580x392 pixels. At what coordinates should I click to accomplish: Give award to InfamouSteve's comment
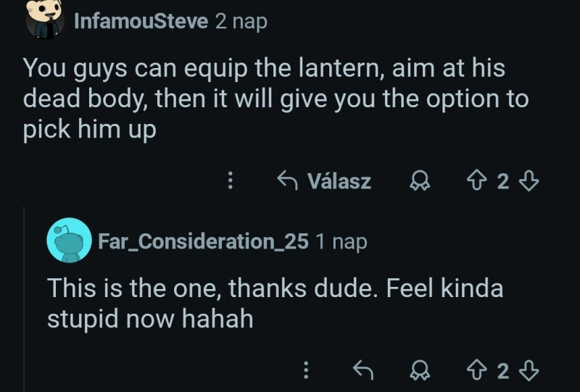pos(418,180)
